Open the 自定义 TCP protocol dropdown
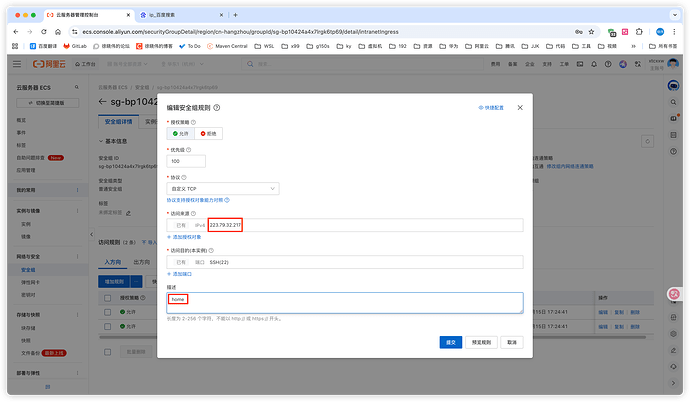Screen dimensions: 690x402 [222, 188]
